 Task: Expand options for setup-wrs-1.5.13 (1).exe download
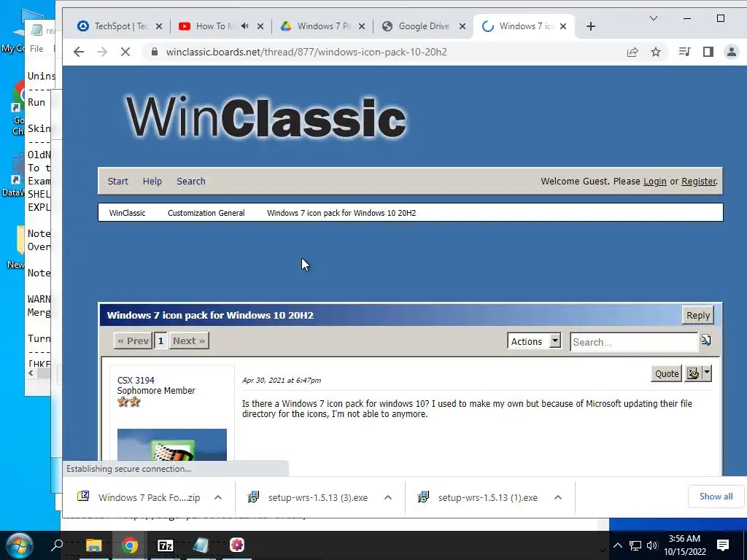click(x=558, y=497)
